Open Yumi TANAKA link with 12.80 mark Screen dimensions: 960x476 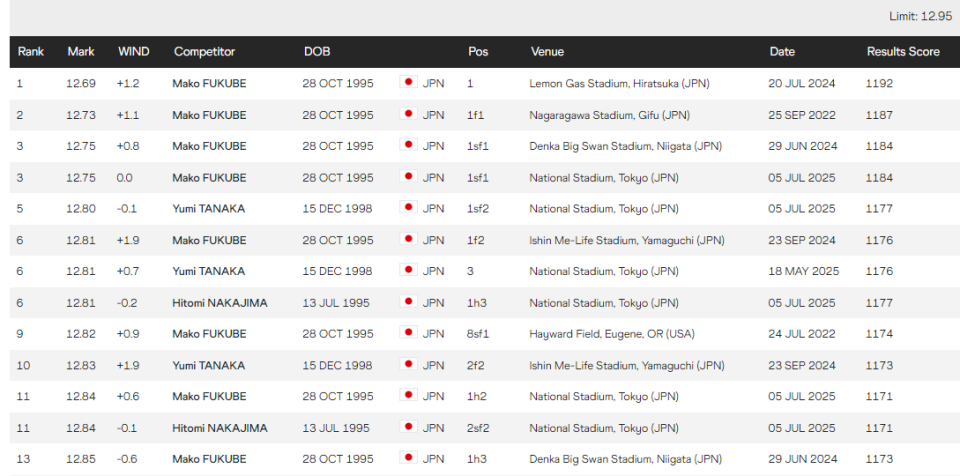pyautogui.click(x=209, y=209)
